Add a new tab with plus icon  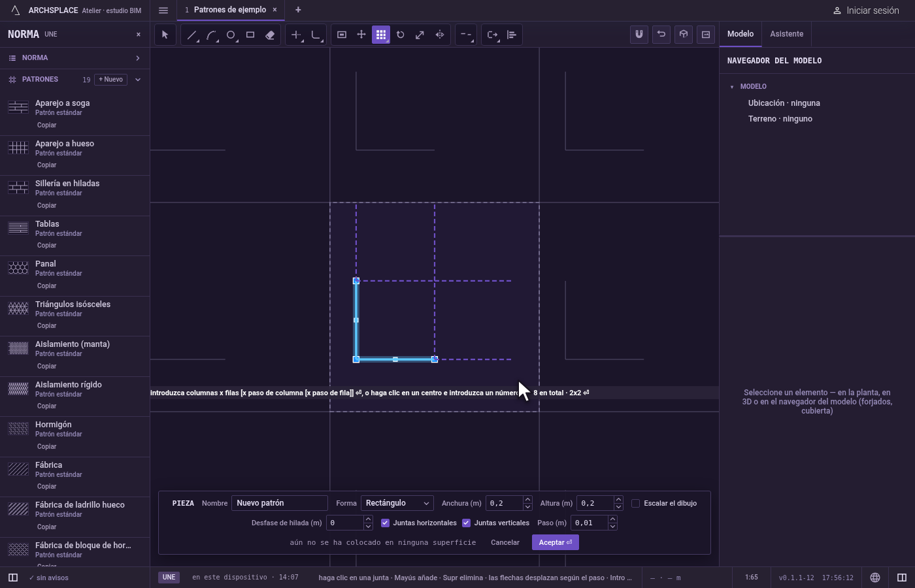click(298, 10)
